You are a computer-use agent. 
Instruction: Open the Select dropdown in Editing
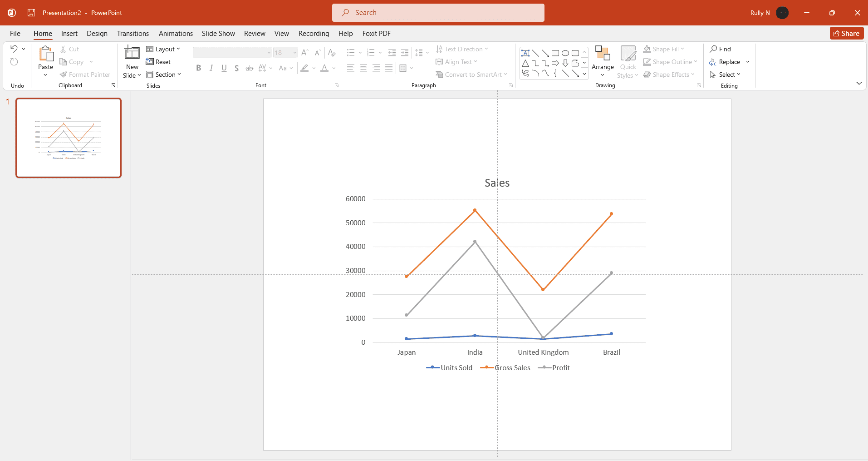725,74
